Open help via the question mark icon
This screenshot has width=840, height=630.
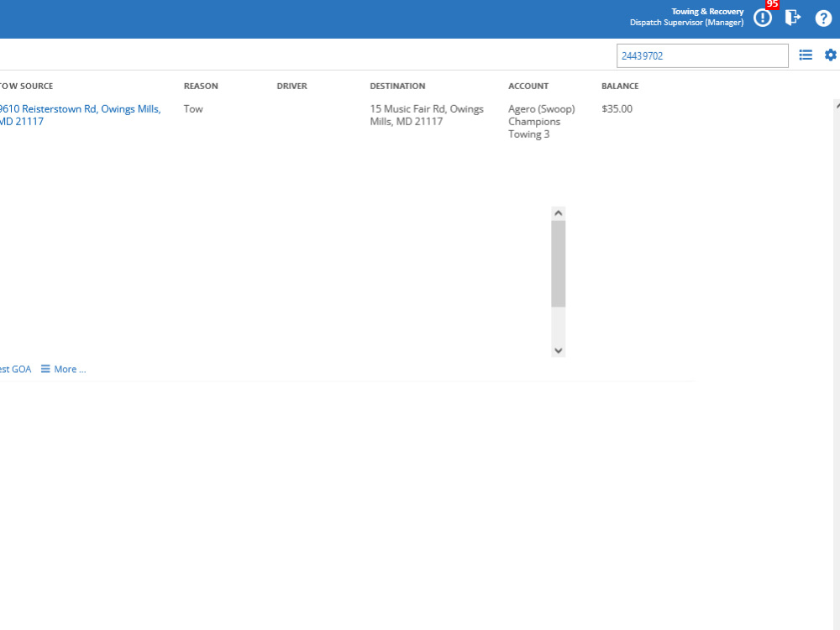point(823,18)
